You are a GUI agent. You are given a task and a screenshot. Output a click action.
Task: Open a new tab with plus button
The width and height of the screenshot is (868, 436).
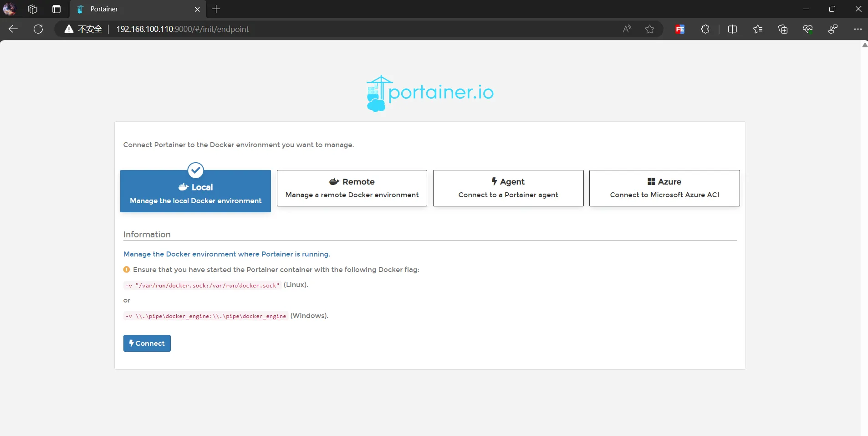coord(216,9)
